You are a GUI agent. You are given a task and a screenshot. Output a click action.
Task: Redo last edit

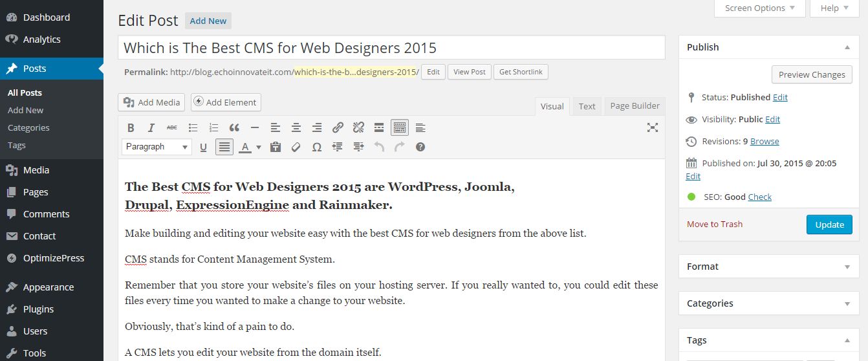(x=400, y=147)
